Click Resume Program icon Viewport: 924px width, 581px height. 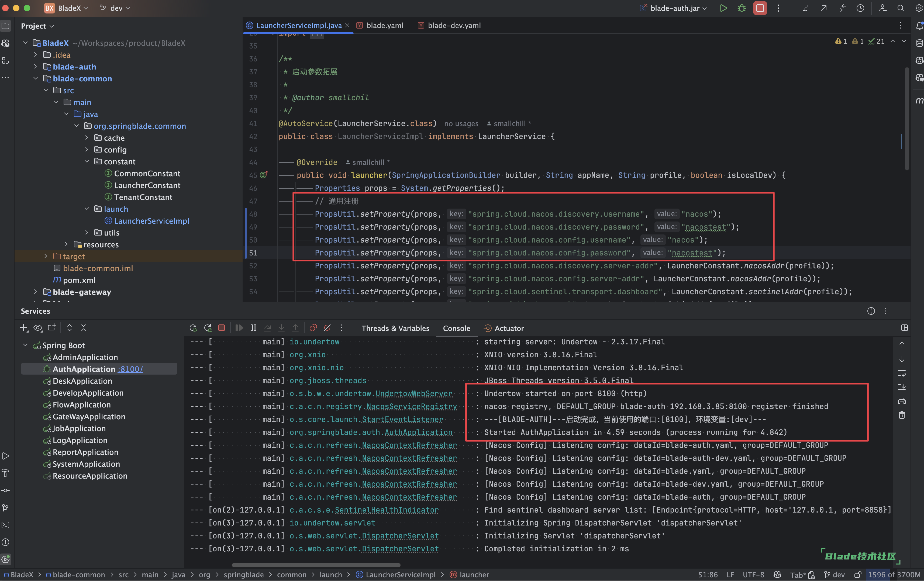click(x=239, y=328)
